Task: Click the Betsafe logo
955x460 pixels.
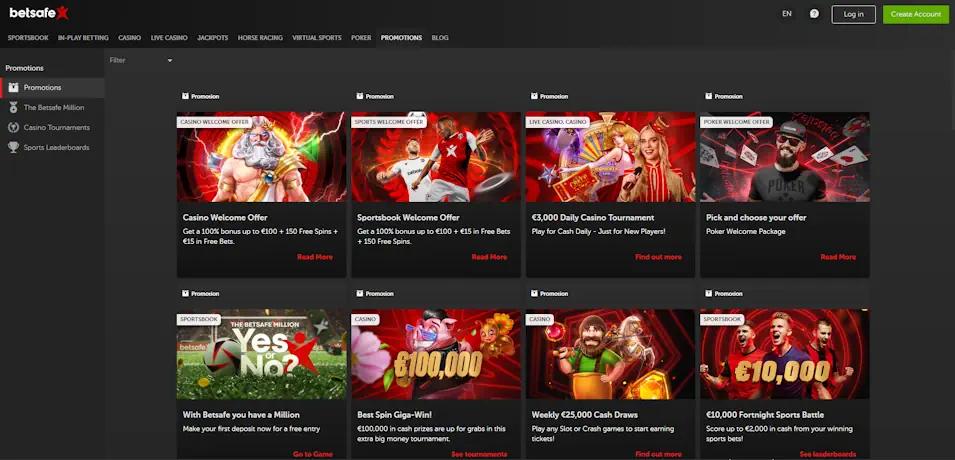Action: (x=39, y=13)
